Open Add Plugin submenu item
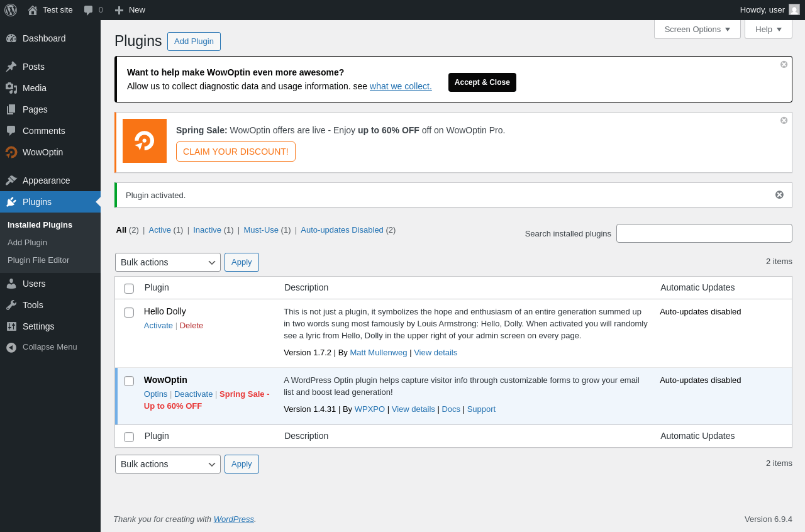The width and height of the screenshot is (805, 532). pyautogui.click(x=27, y=243)
